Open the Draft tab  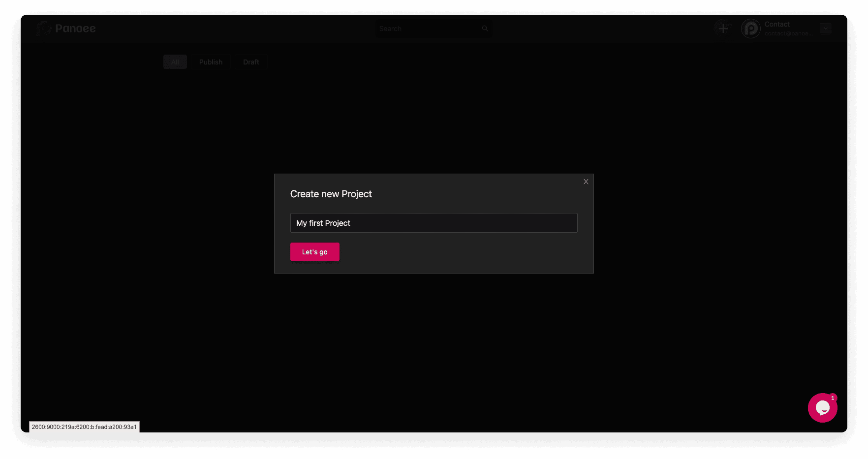pos(251,61)
